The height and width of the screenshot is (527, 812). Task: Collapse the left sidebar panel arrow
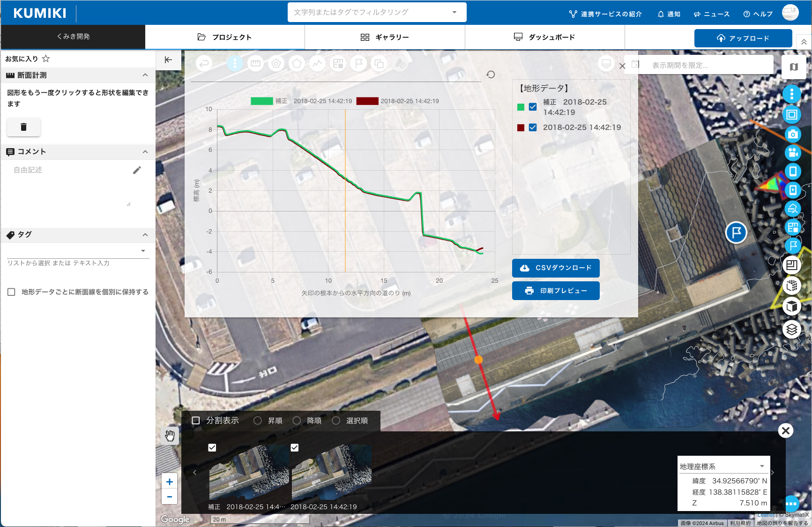168,60
